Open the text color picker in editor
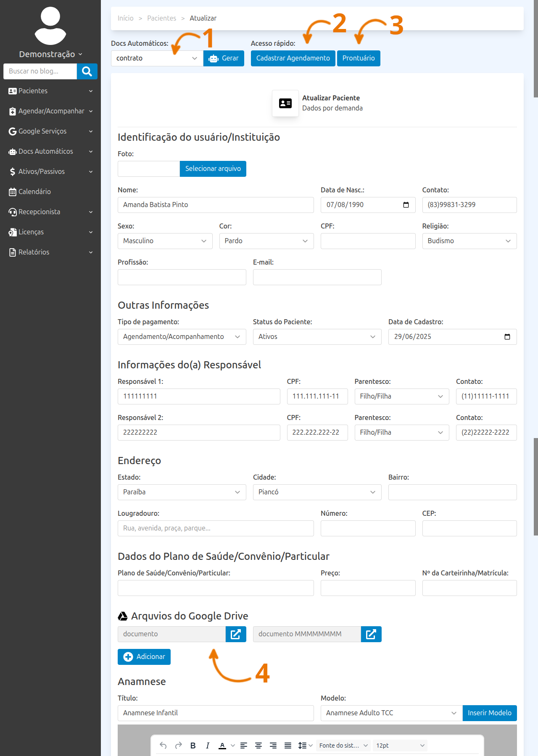 232,745
